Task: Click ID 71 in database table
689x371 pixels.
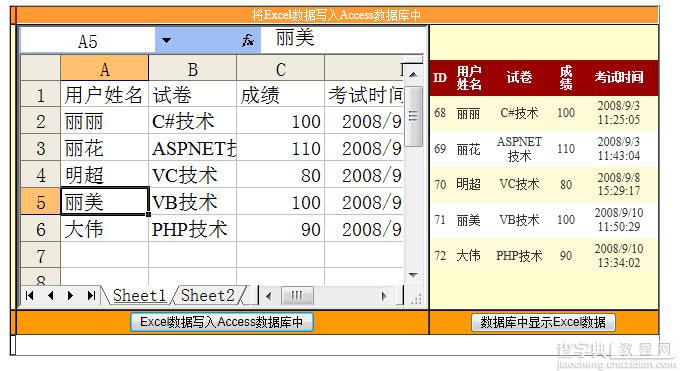Action: pyautogui.click(x=440, y=219)
